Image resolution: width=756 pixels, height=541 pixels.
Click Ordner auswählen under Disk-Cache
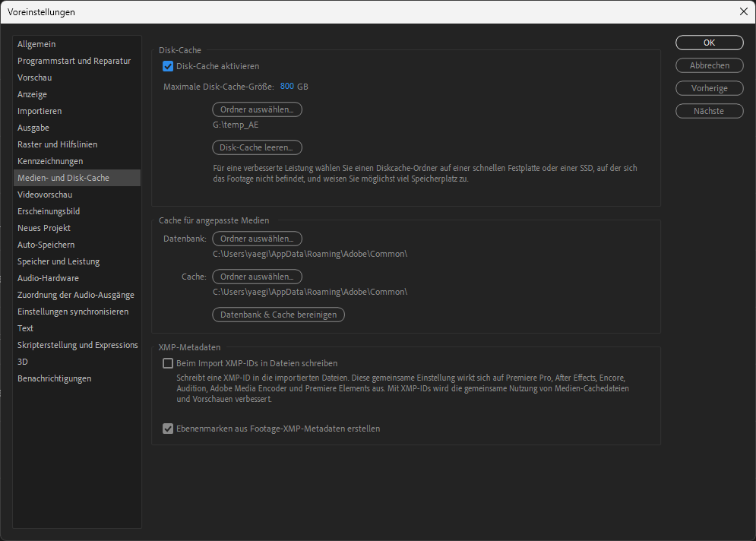[257, 109]
